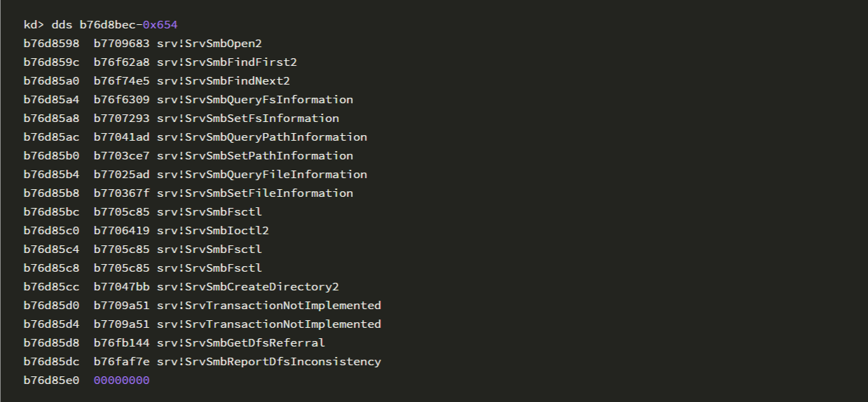The height and width of the screenshot is (402, 868).
Task: Click the srv!SrvSmbFindNext2 symbol
Action: pyautogui.click(x=223, y=81)
